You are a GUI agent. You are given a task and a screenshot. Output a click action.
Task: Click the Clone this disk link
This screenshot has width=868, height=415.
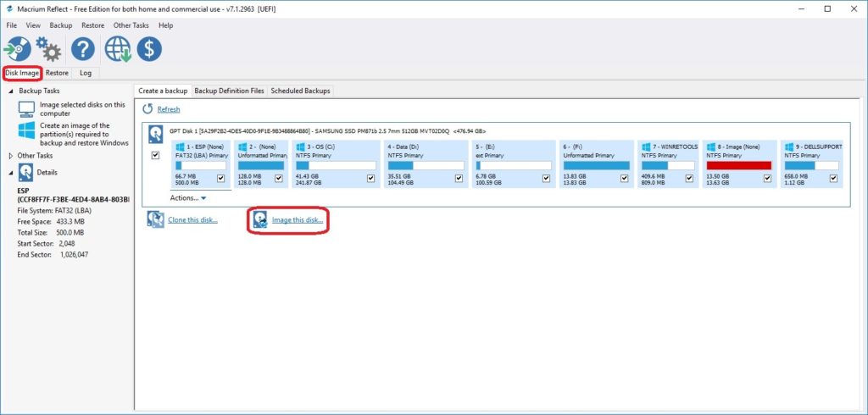tap(192, 219)
